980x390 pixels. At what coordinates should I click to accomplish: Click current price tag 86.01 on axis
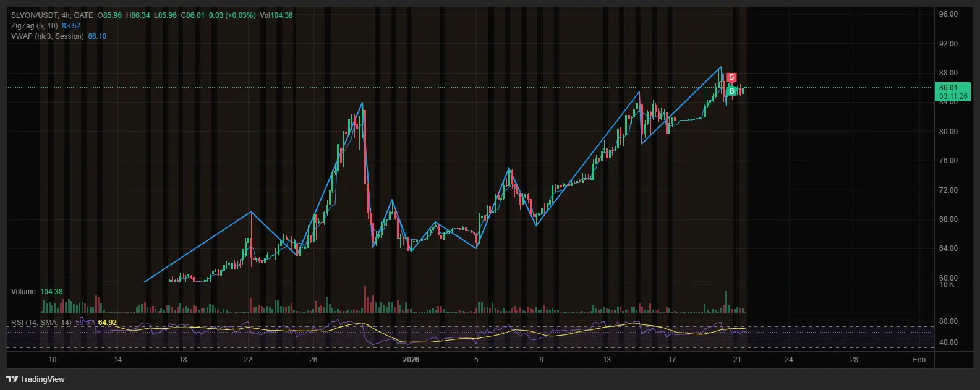(x=948, y=88)
